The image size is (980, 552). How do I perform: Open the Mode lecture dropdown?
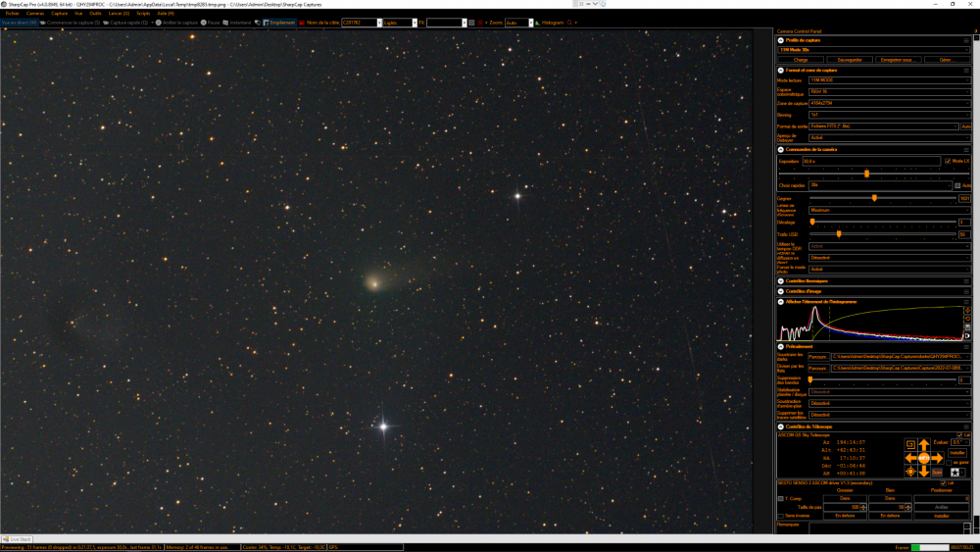[890, 80]
